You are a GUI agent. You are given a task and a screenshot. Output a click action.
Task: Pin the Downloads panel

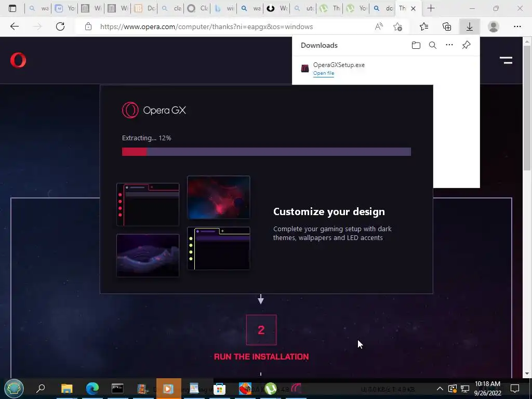(x=466, y=45)
